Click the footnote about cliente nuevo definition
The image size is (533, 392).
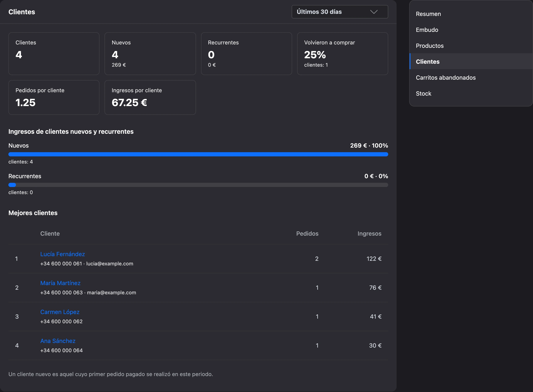pyautogui.click(x=111, y=374)
